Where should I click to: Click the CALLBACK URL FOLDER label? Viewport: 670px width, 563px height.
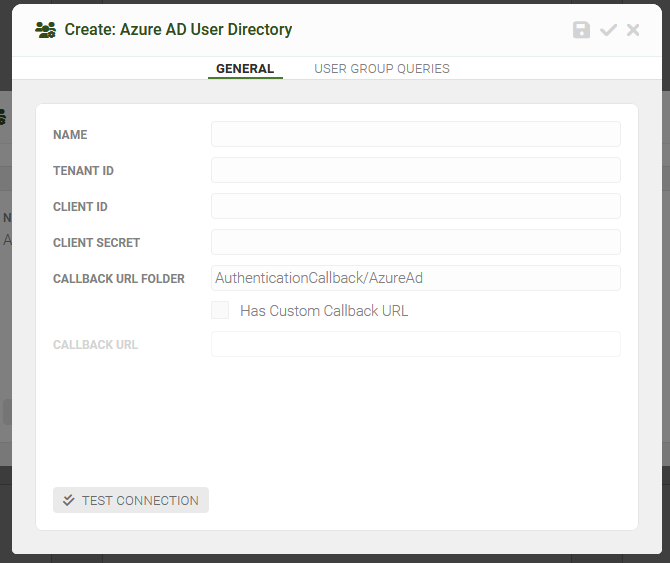click(119, 279)
